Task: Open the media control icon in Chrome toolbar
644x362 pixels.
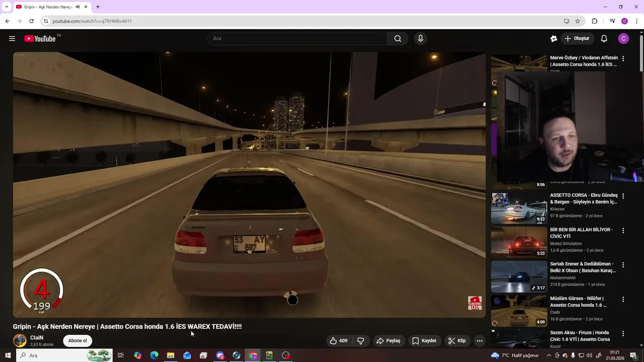Action: pyautogui.click(x=612, y=21)
